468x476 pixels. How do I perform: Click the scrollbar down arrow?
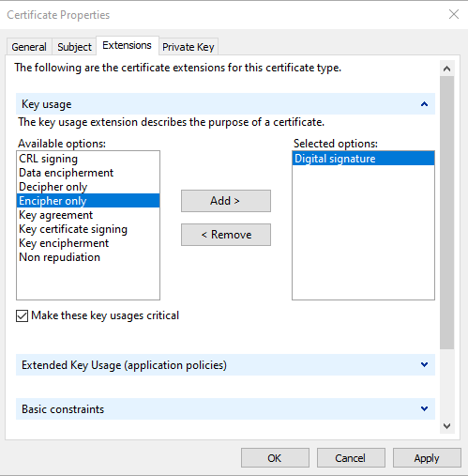[x=446, y=426]
